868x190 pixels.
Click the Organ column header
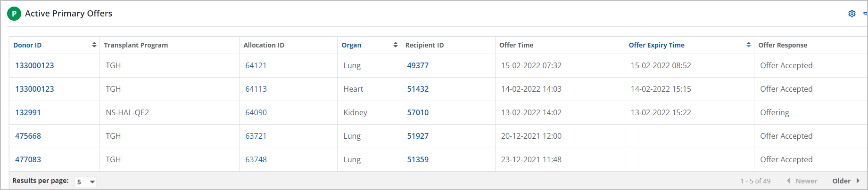click(351, 45)
